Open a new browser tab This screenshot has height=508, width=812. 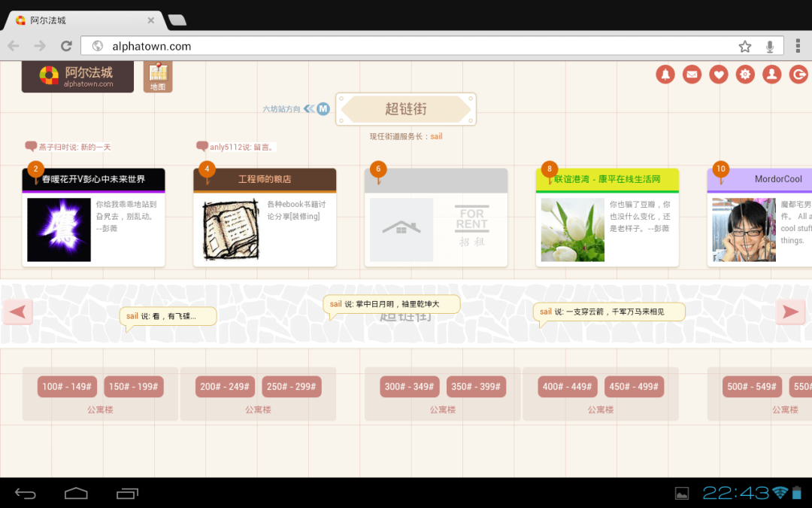pyautogui.click(x=177, y=20)
